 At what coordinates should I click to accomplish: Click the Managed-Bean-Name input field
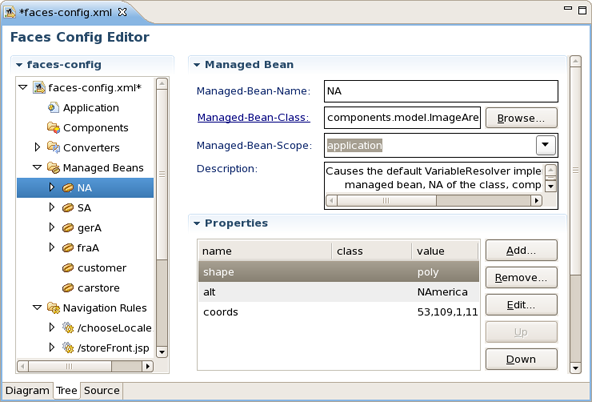(x=441, y=91)
